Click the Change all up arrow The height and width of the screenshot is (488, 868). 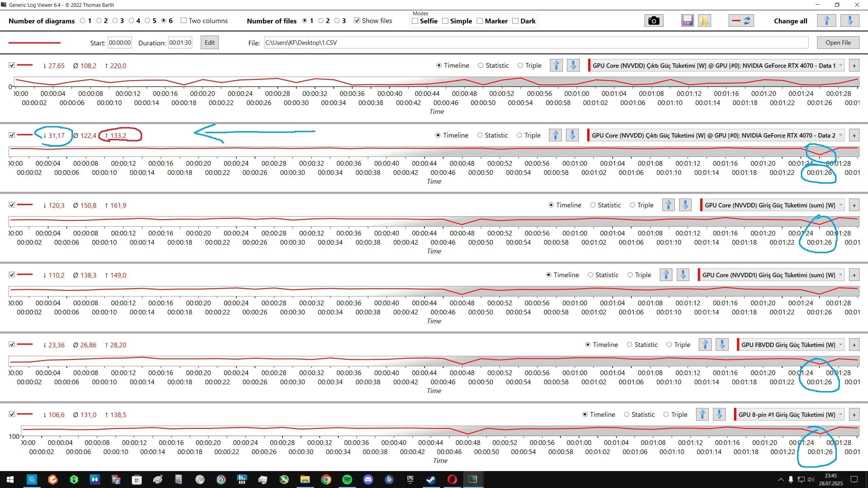pyautogui.click(x=826, y=21)
